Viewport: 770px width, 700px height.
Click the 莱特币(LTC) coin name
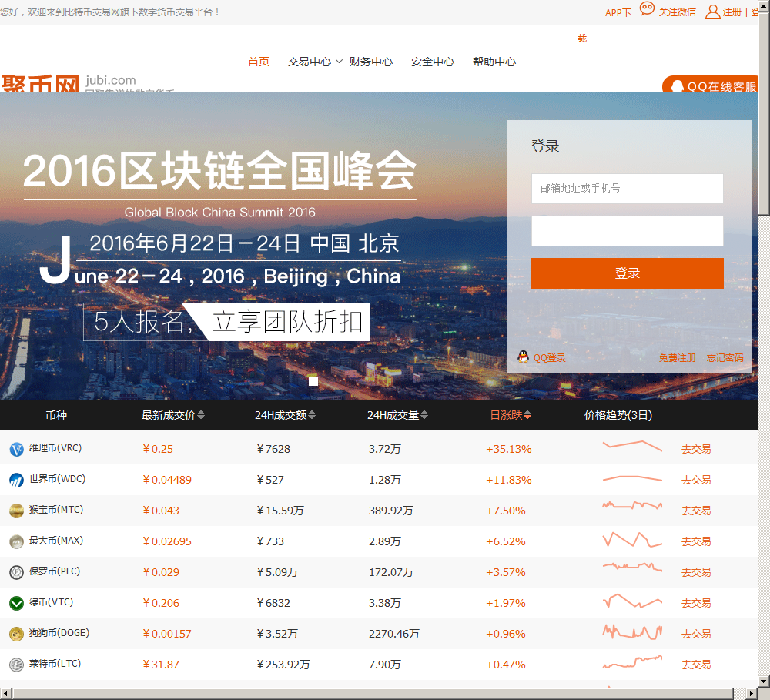point(55,664)
